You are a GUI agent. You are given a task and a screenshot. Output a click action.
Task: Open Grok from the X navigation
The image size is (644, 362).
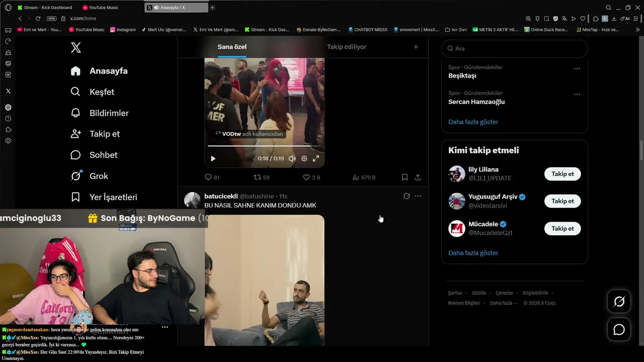(90, 176)
